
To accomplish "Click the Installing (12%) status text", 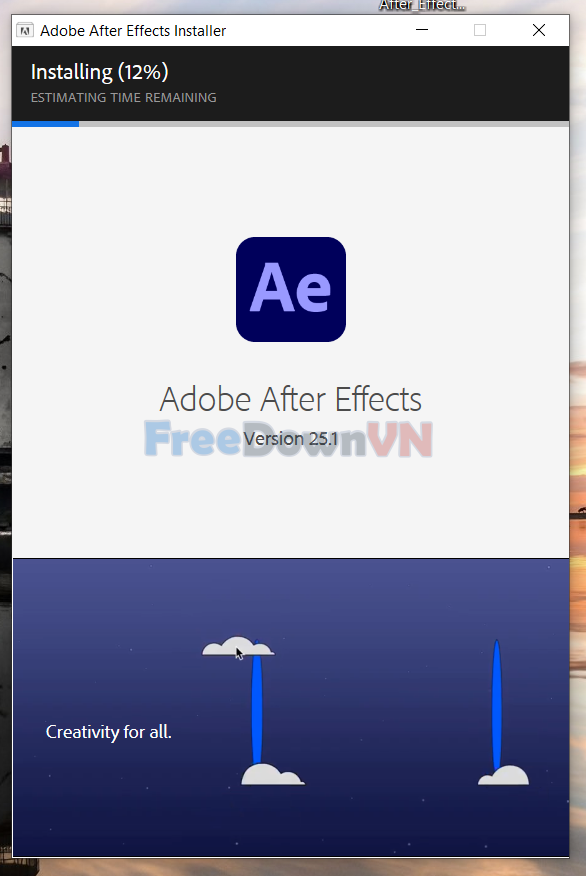I will (99, 72).
